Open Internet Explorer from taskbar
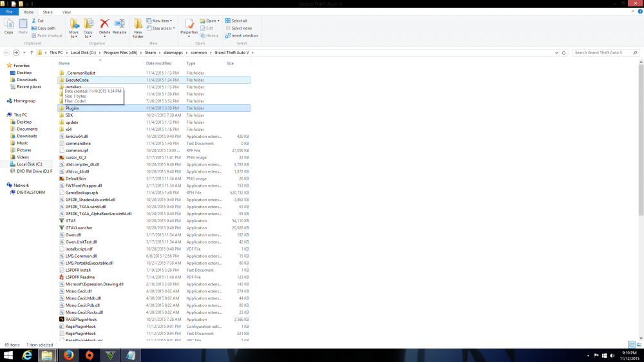This screenshot has width=644, height=362. pyautogui.click(x=27, y=355)
